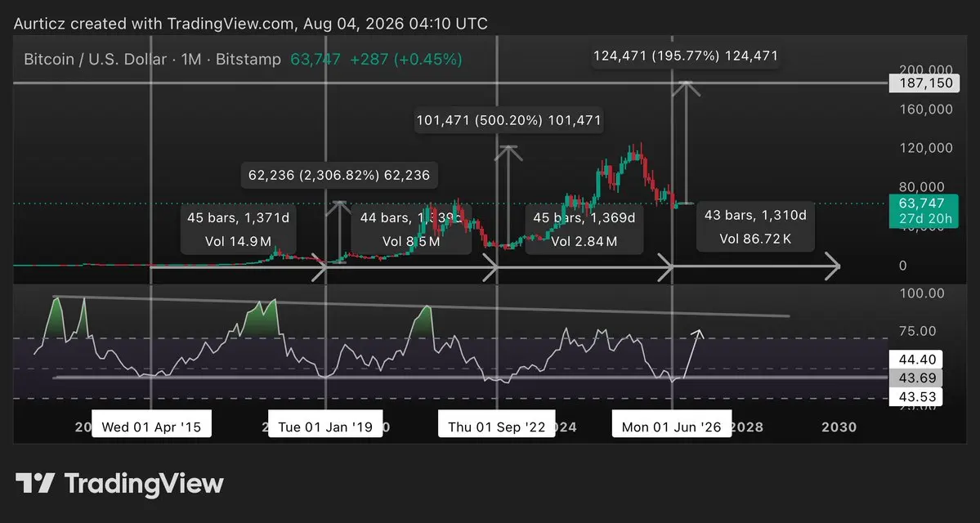Screen dimensions: 980x523
Task: Click the 2030 label on time axis
Action: 839,427
